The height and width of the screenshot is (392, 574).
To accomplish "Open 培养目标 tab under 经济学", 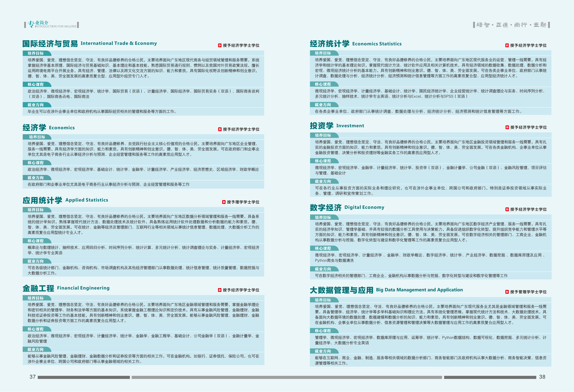I will click(37, 137).
